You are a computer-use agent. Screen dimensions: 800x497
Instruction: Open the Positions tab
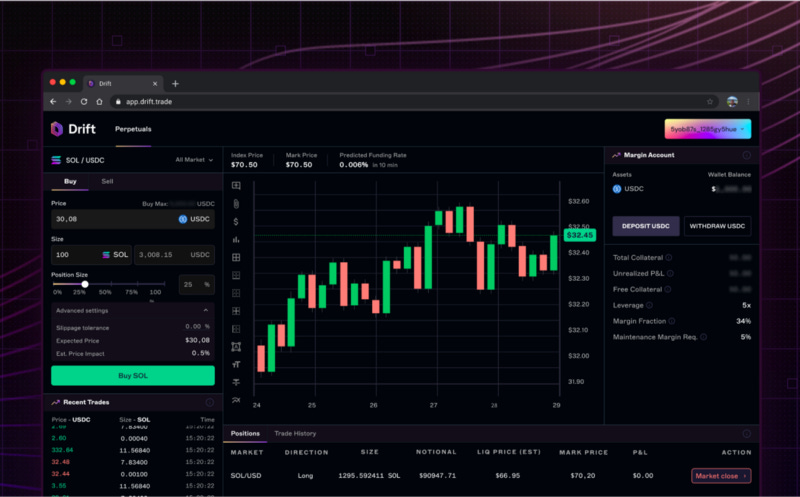(x=245, y=433)
